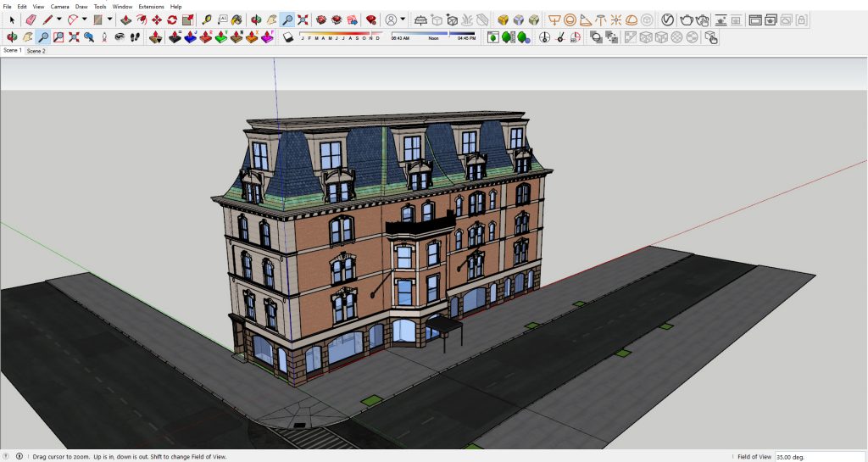Screen dimensions: 868x462
Task: Switch to Scene 1 tab
Action: 13,51
